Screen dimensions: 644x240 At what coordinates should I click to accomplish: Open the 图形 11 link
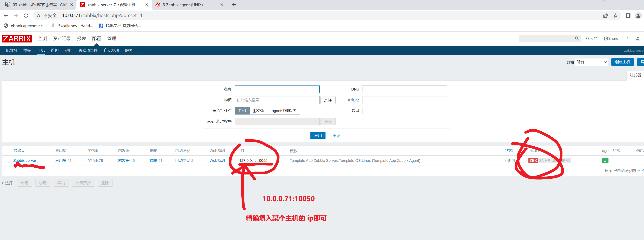154,161
